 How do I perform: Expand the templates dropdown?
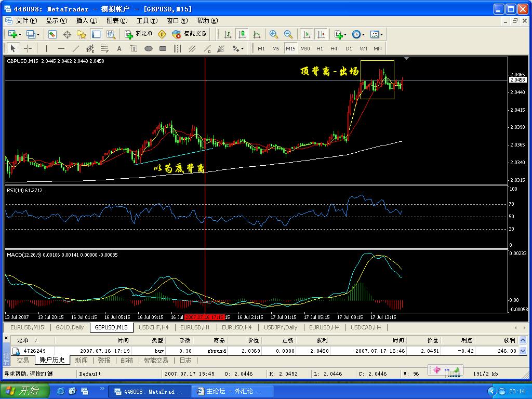(382, 34)
